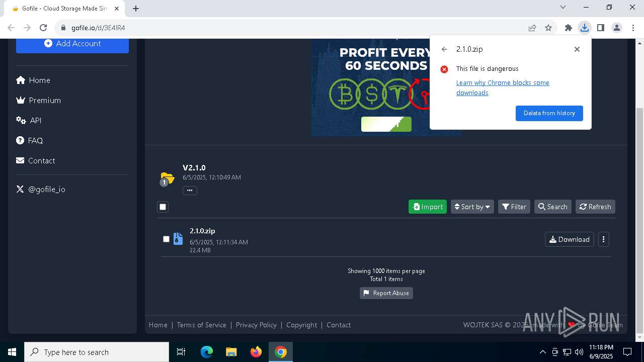The image size is (644, 362).
Task: Open Windows Start menu
Action: pyautogui.click(x=12, y=352)
